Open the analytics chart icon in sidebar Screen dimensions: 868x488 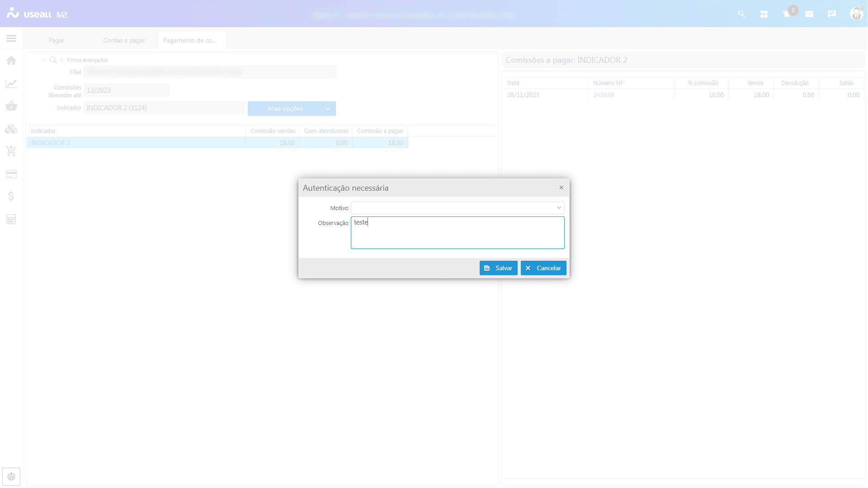pos(11,84)
